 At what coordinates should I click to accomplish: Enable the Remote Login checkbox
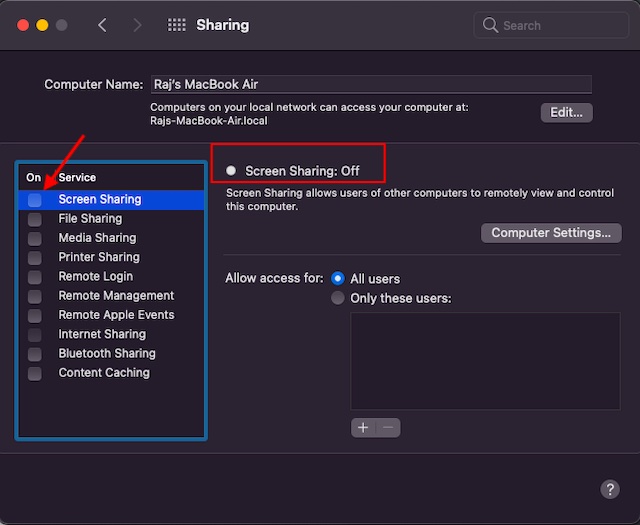coord(35,277)
